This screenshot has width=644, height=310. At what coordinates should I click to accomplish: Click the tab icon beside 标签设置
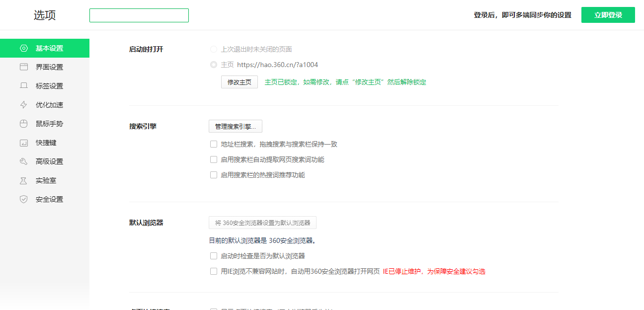pos(23,86)
